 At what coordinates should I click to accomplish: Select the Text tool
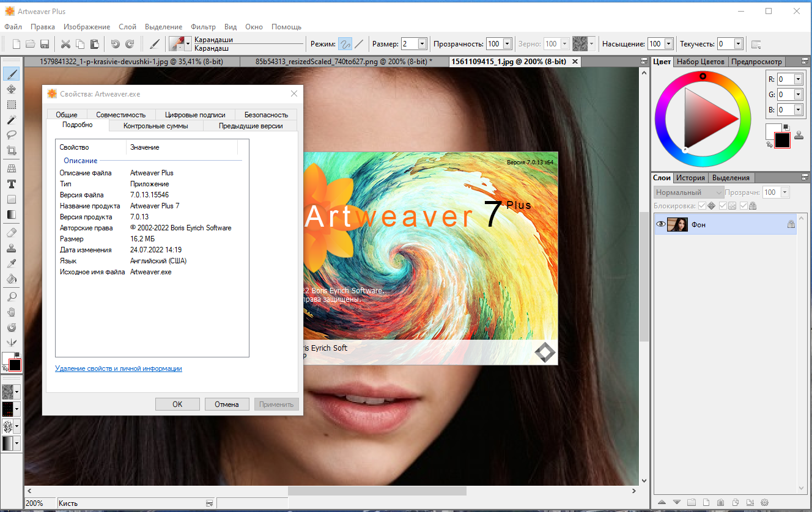11,184
